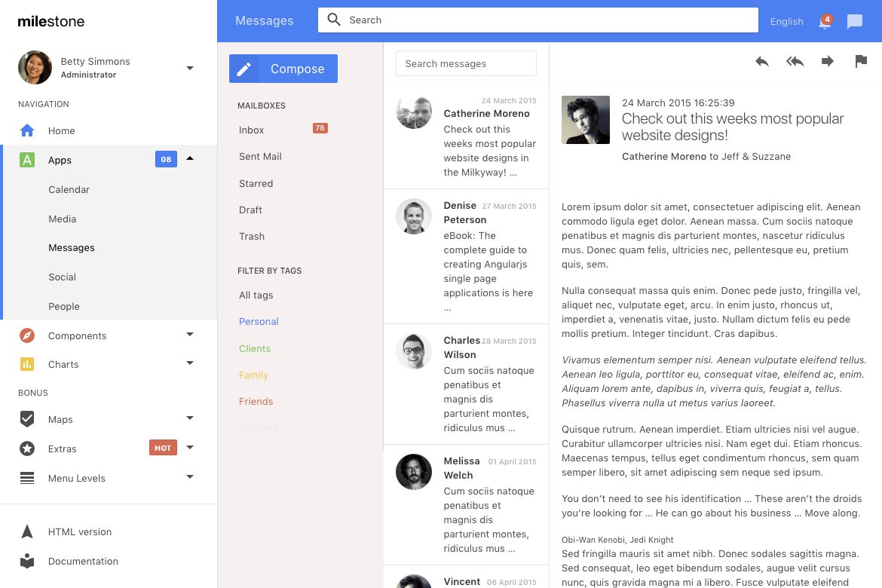Viewport: 882px width, 588px height.
Task: Click the top Search input field
Action: pos(537,20)
